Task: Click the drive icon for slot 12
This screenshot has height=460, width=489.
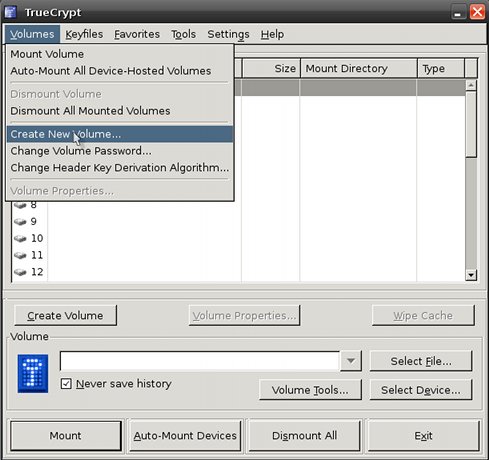Action: coord(20,272)
